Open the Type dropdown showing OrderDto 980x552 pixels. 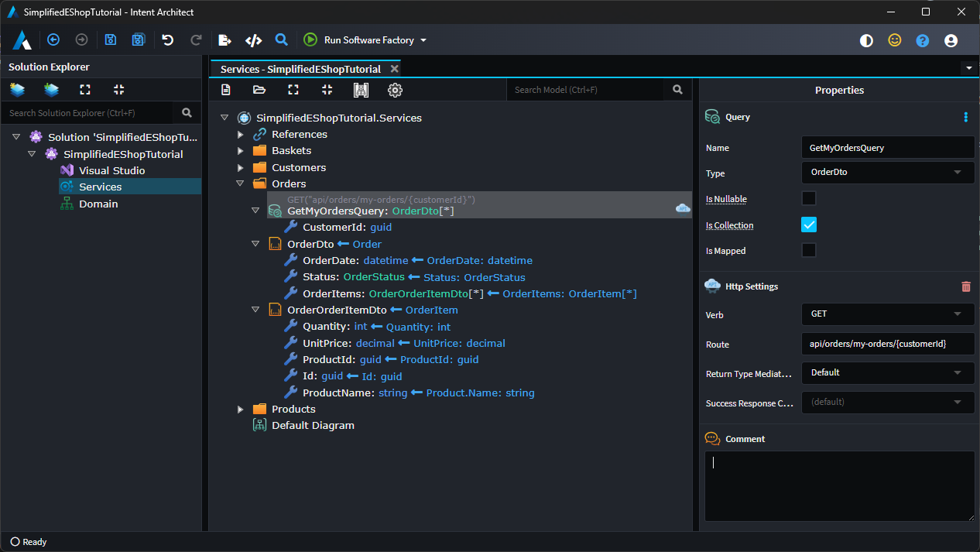(x=888, y=173)
